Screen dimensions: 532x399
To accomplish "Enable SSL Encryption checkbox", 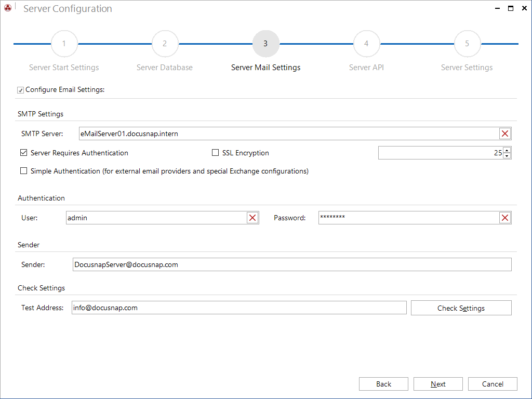I will coord(215,153).
